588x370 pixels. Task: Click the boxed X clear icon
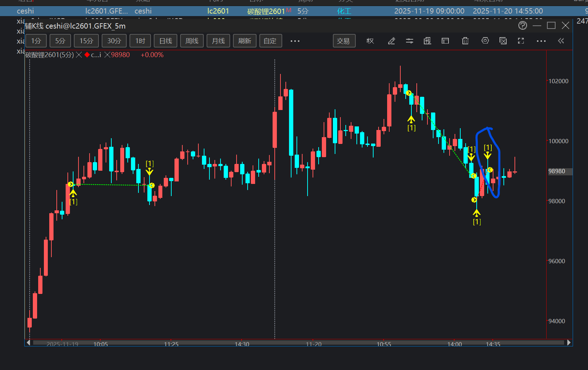pyautogui.click(x=503, y=41)
